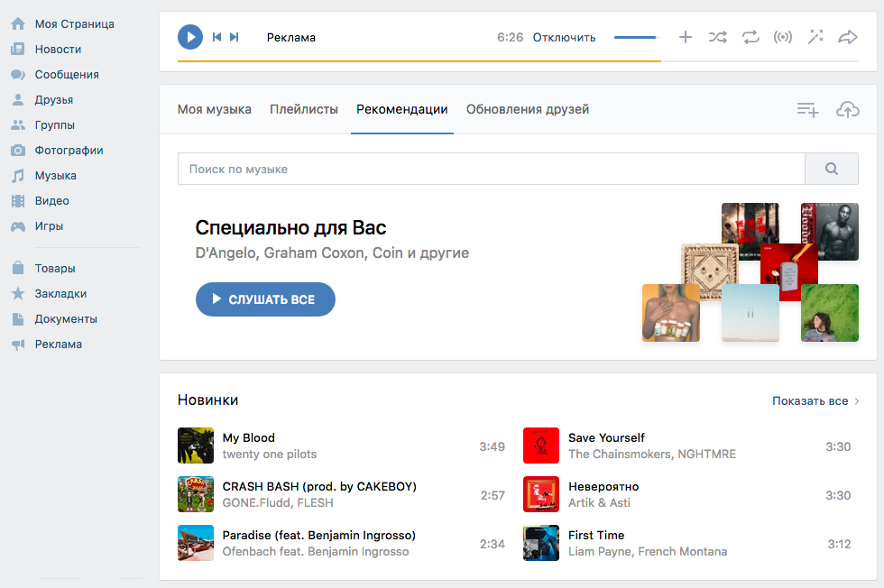The height and width of the screenshot is (588, 884).
Task: Click the people icon beside Группы
Action: [18, 124]
